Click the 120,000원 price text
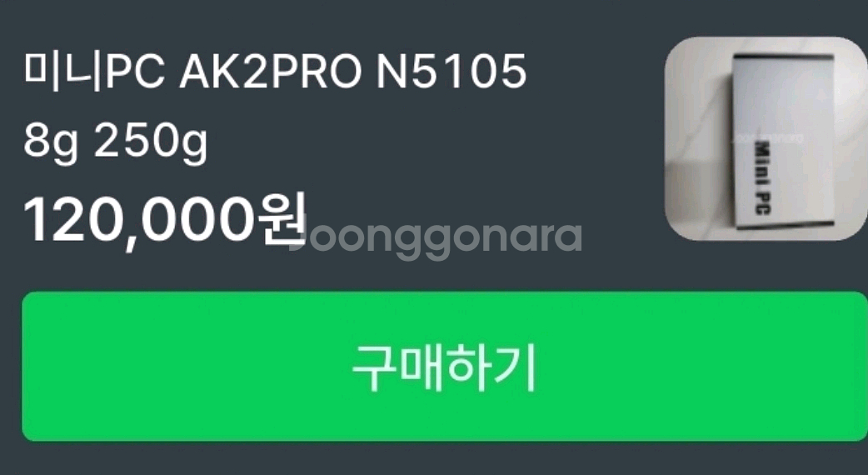The image size is (868, 475). pyautogui.click(x=164, y=218)
